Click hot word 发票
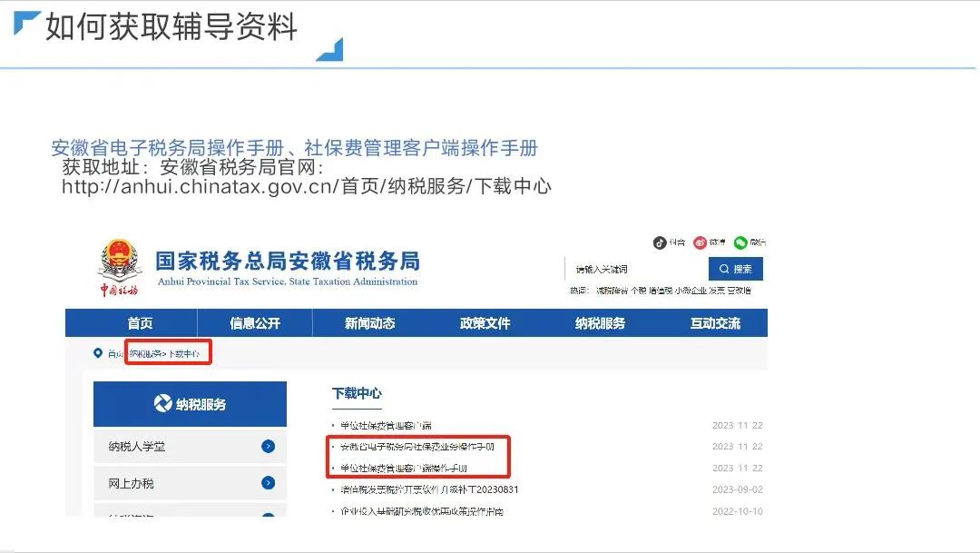Viewport: 980px width, 553px height. [717, 291]
